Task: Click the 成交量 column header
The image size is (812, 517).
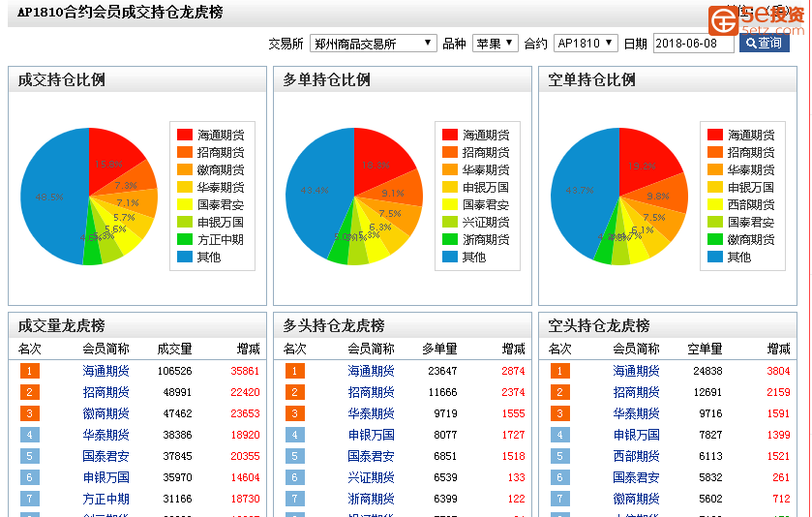Action: click(x=174, y=349)
